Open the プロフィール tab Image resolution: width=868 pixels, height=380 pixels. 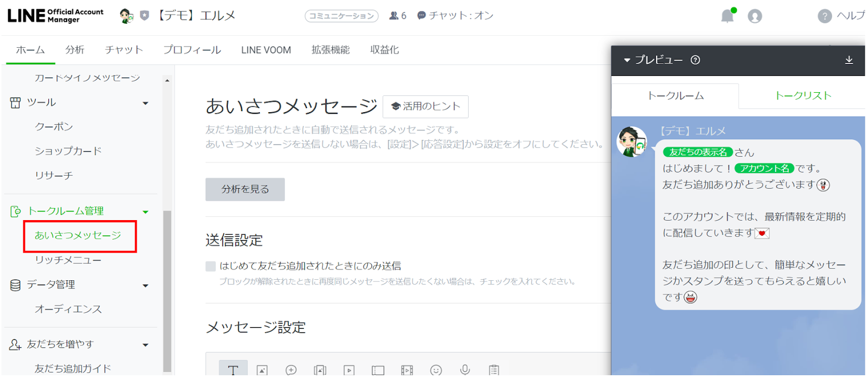(192, 50)
